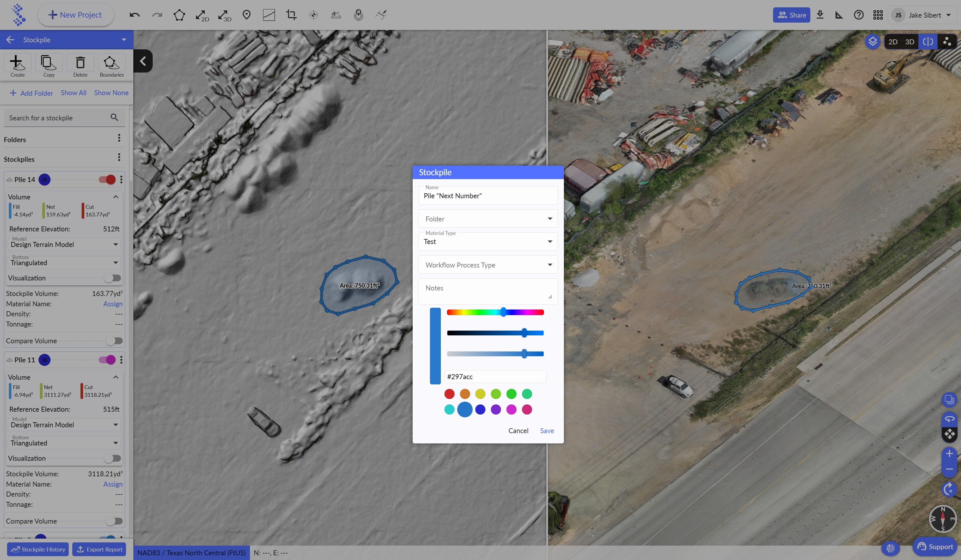Click Cancel in the Stockpile dialog

pos(518,431)
